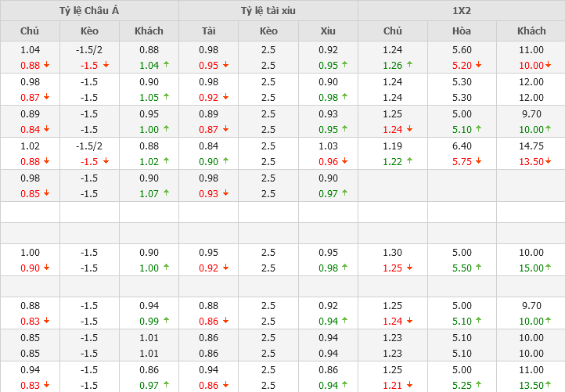This screenshot has height=392, width=565.
Task: Click the green up arrow beside 5.25
Action: pyautogui.click(x=478, y=386)
